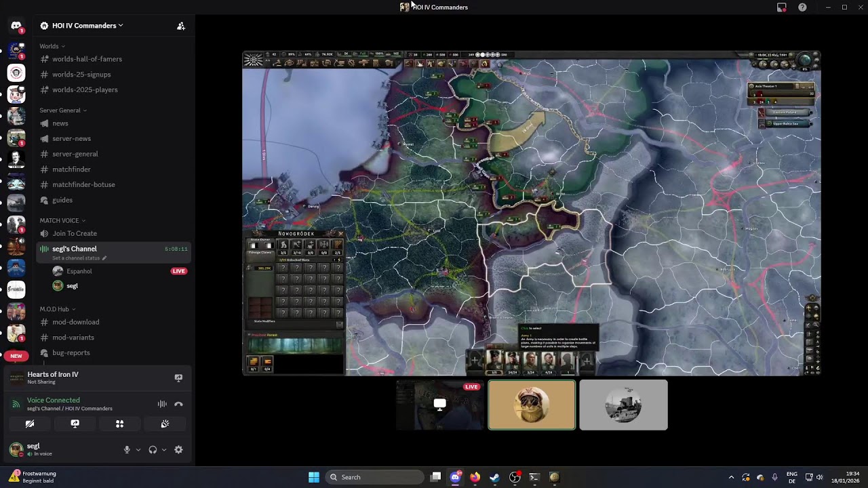Click the red LIVE badge beside Espanhol

coord(178,271)
